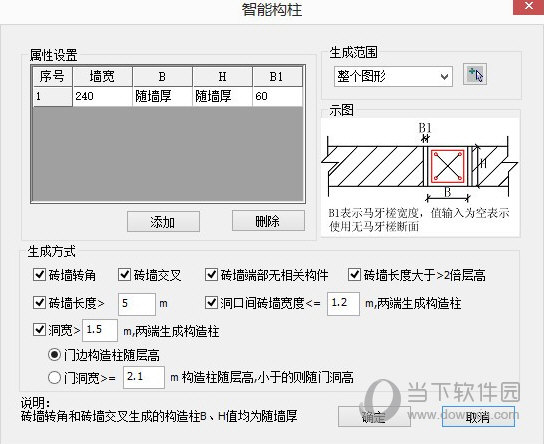The height and width of the screenshot is (444, 544).
Task: Click the 删除 button
Action: [268, 221]
